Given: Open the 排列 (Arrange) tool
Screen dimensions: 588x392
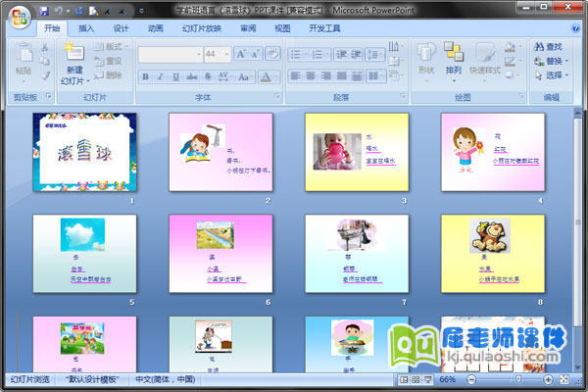Looking at the screenshot, I should click(x=454, y=59).
